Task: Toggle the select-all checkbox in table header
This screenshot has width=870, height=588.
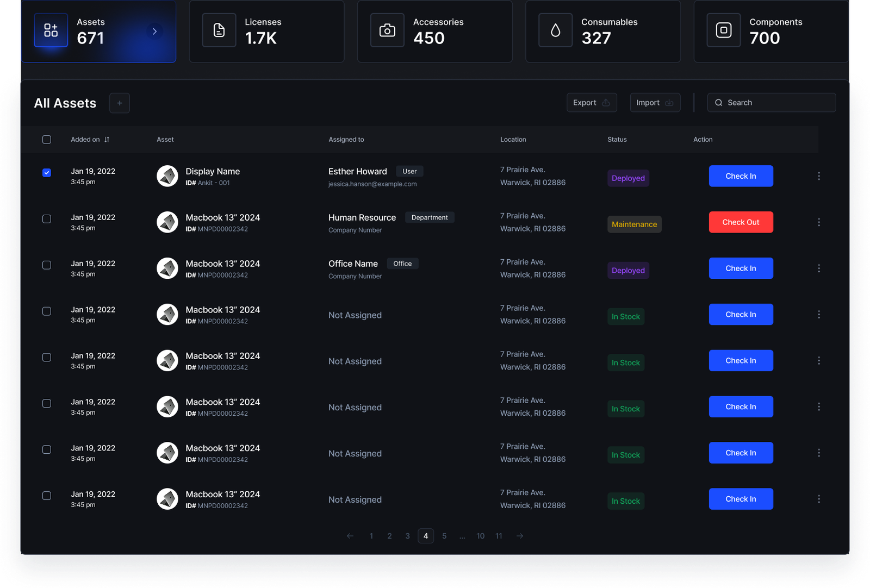Action: coord(47,140)
